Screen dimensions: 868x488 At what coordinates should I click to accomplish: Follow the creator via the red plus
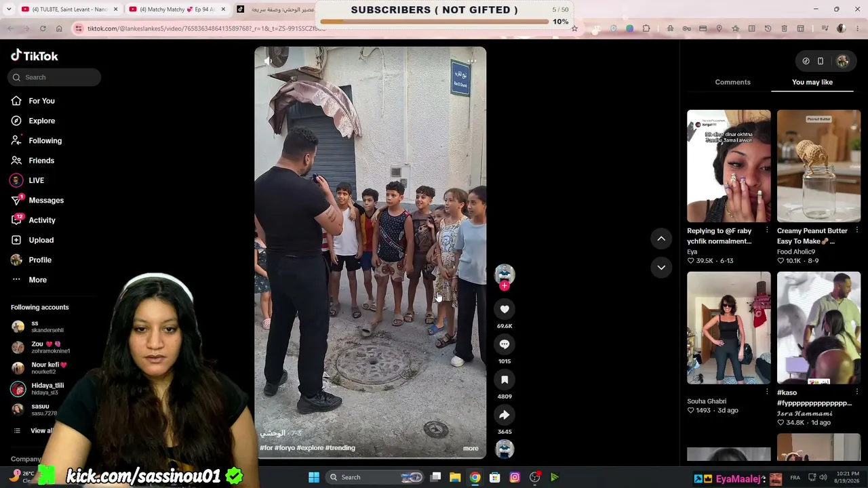pos(505,286)
